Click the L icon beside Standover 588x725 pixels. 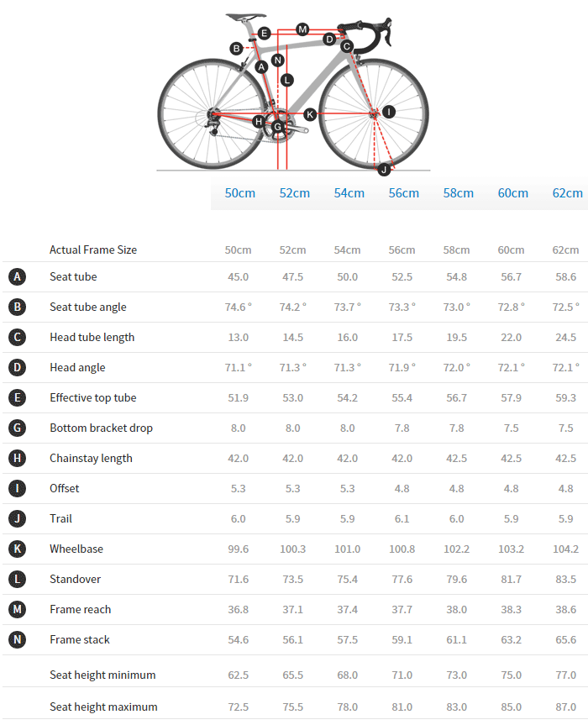pyautogui.click(x=17, y=579)
